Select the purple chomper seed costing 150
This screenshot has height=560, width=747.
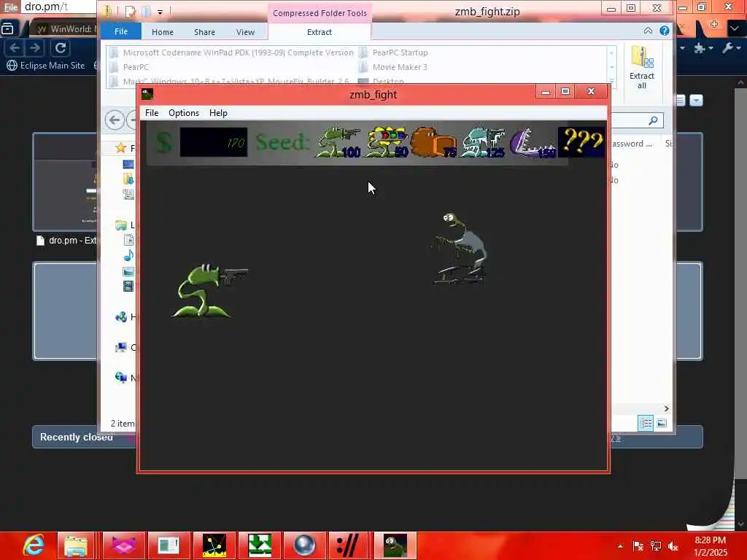(x=533, y=142)
